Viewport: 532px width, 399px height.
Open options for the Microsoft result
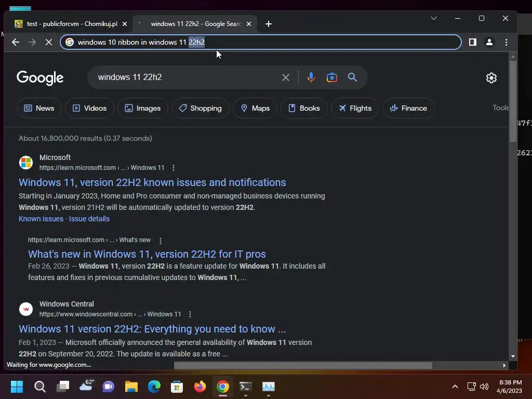(174, 168)
